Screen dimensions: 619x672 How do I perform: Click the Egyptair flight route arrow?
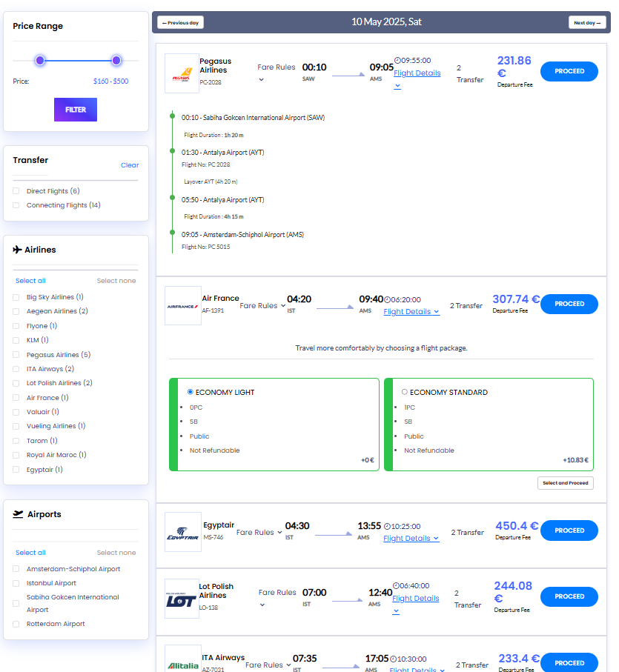334,534
